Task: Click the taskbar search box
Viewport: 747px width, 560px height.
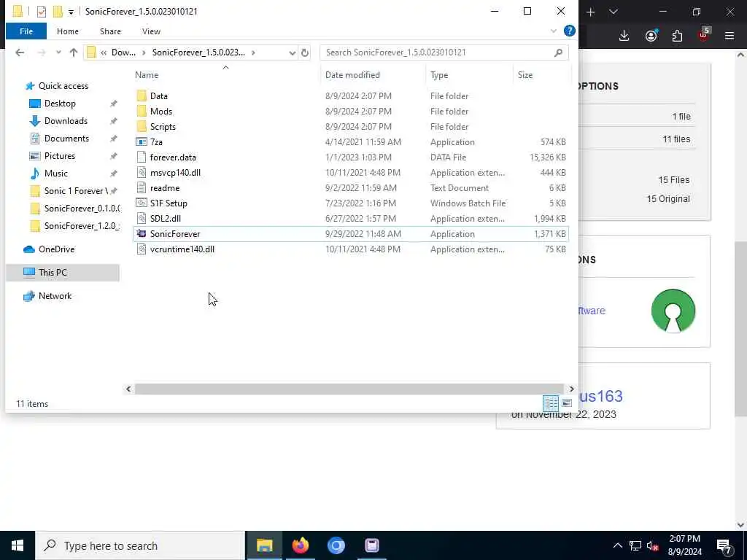Action: [140, 545]
